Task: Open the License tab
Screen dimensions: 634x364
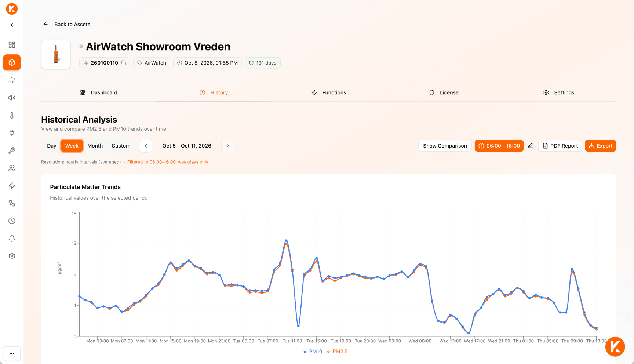Action: 444,92
